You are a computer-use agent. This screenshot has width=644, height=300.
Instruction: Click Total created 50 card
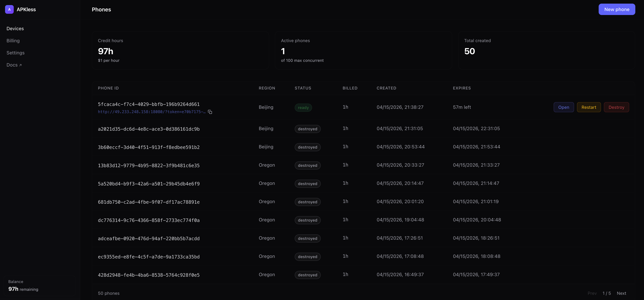pos(546,50)
